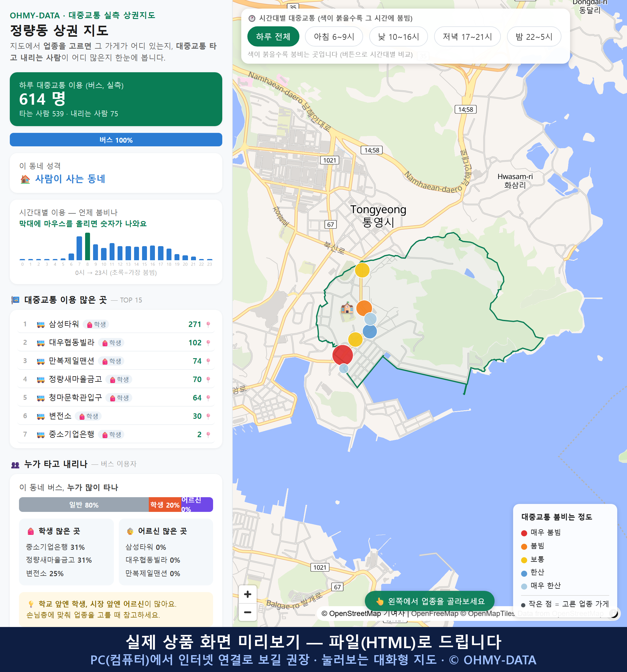Click the clock icon in time filter panel
Image resolution: width=627 pixels, height=672 pixels.
(x=252, y=18)
